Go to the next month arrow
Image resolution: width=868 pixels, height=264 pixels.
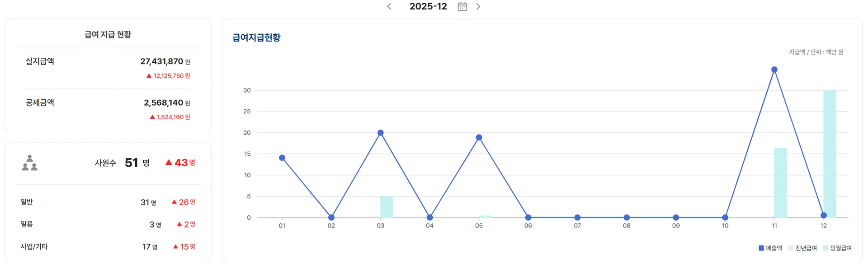tap(478, 6)
